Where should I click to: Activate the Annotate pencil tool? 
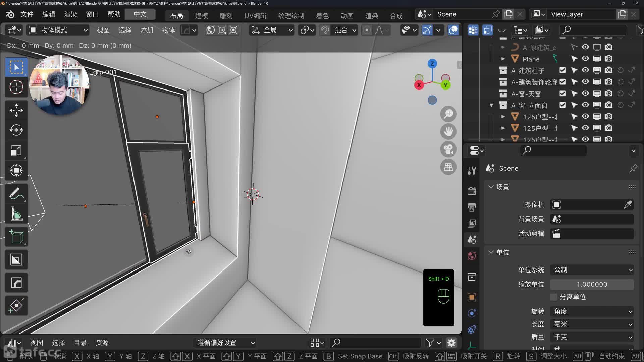(16, 194)
